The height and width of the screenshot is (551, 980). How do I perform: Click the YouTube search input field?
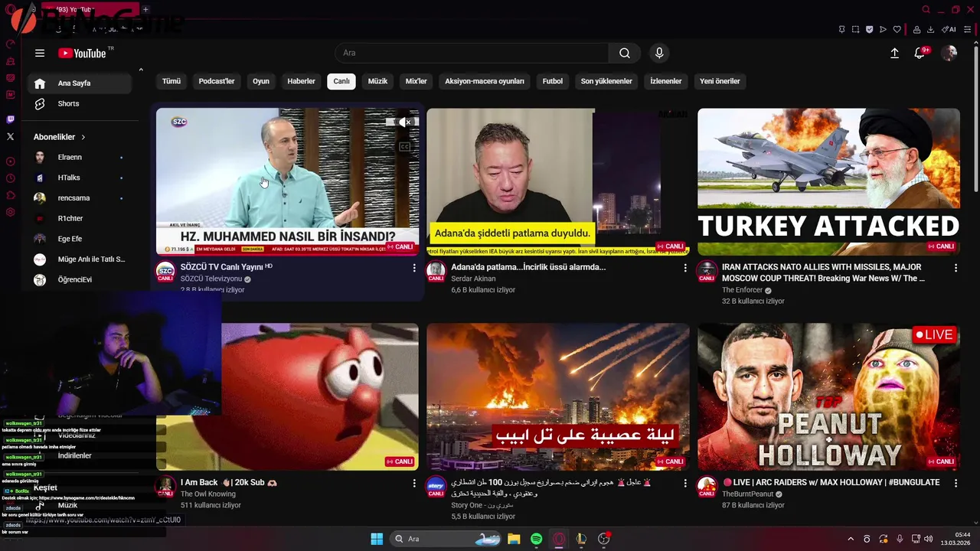pyautogui.click(x=472, y=53)
